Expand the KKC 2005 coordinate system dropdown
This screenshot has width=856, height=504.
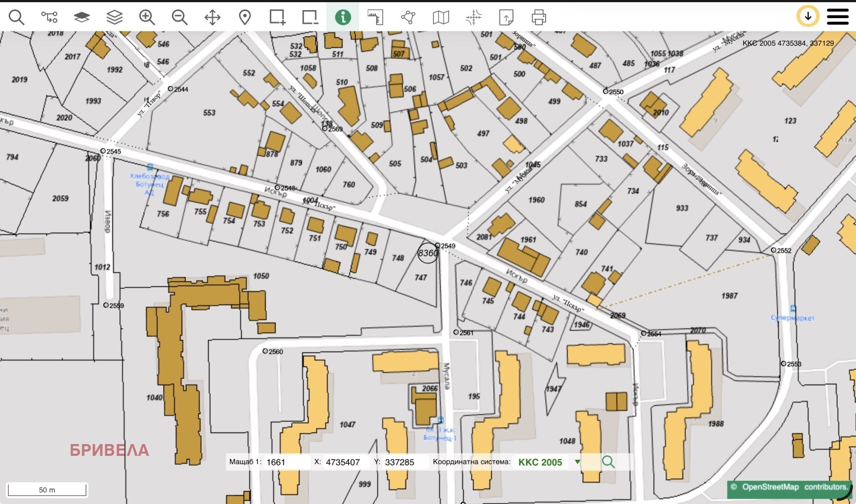[x=577, y=462]
